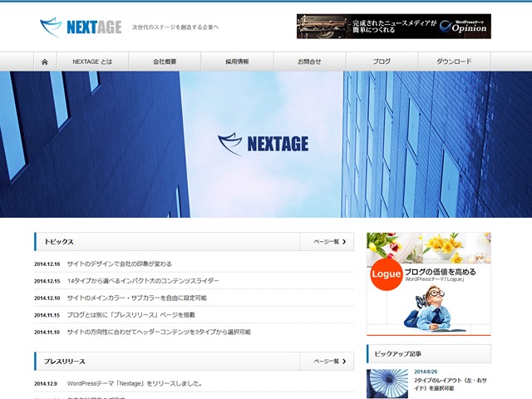Open topic サイトのメインカラー・サブカラーを自由に設定可能

136,298
